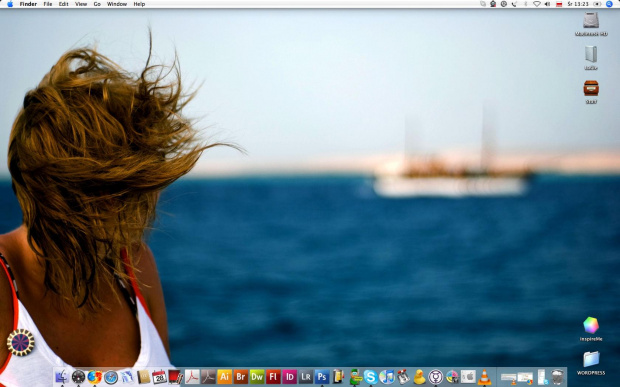Open the volume control in menu bar
This screenshot has width=620, height=387.
pos(547,4)
